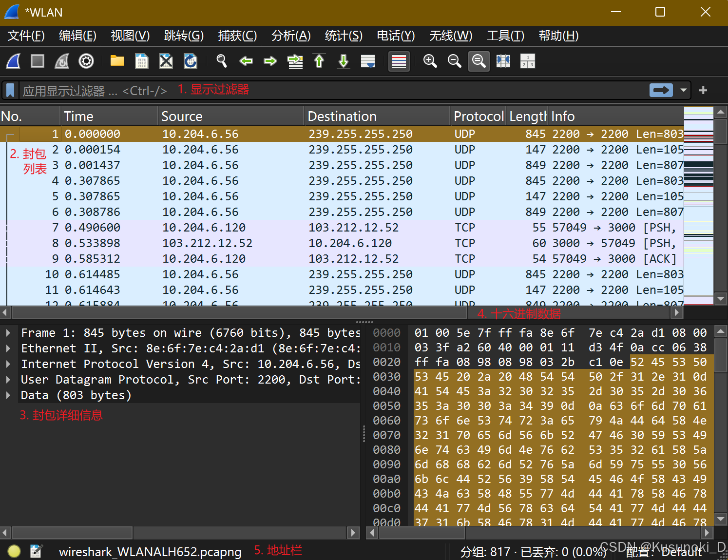The height and width of the screenshot is (560, 728).
Task: Open display filter bookmarks
Action: 10,90
